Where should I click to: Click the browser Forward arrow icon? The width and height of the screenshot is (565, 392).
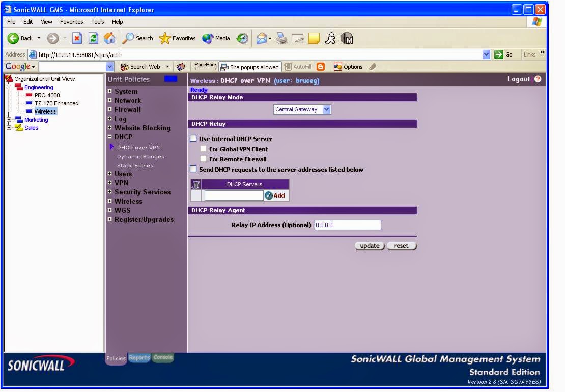53,38
